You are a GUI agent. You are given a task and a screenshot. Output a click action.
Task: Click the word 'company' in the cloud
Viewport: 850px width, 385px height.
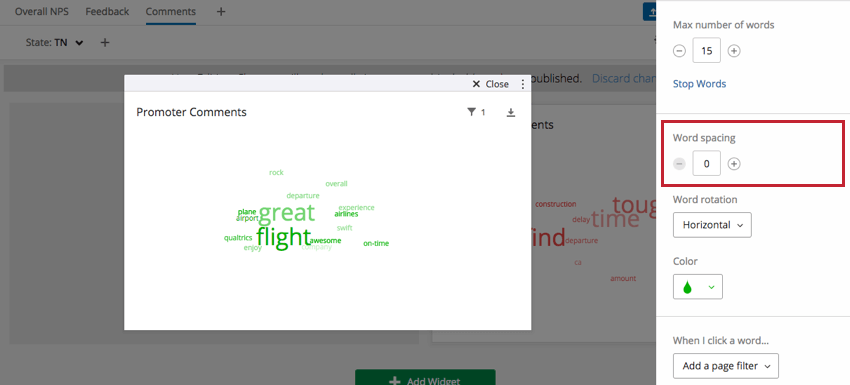[317, 247]
